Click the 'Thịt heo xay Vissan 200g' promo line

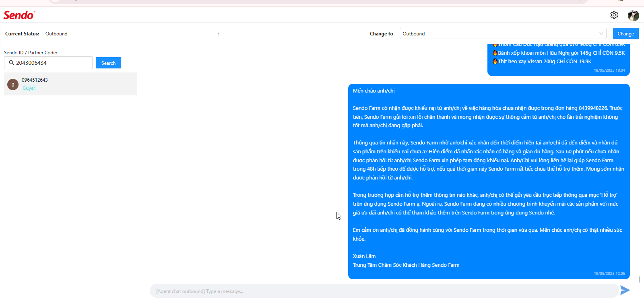(542, 62)
